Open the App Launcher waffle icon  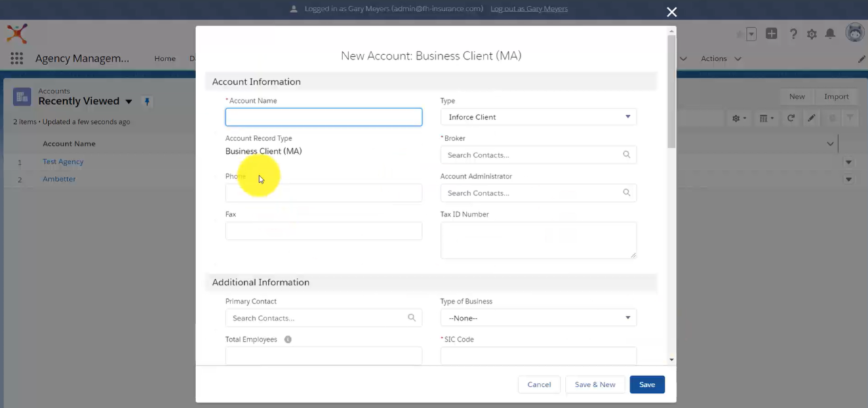click(x=16, y=58)
